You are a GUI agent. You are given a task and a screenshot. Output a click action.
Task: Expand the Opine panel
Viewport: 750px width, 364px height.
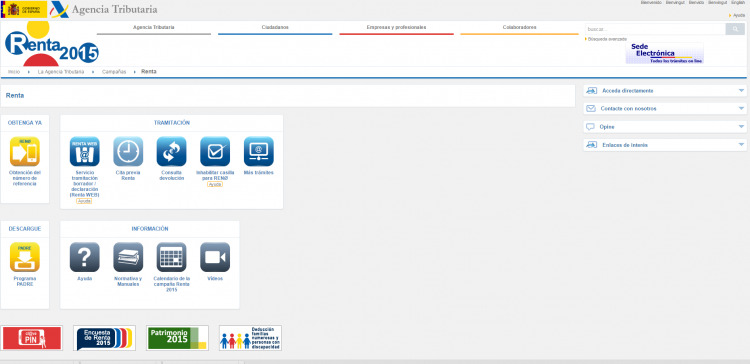665,127
